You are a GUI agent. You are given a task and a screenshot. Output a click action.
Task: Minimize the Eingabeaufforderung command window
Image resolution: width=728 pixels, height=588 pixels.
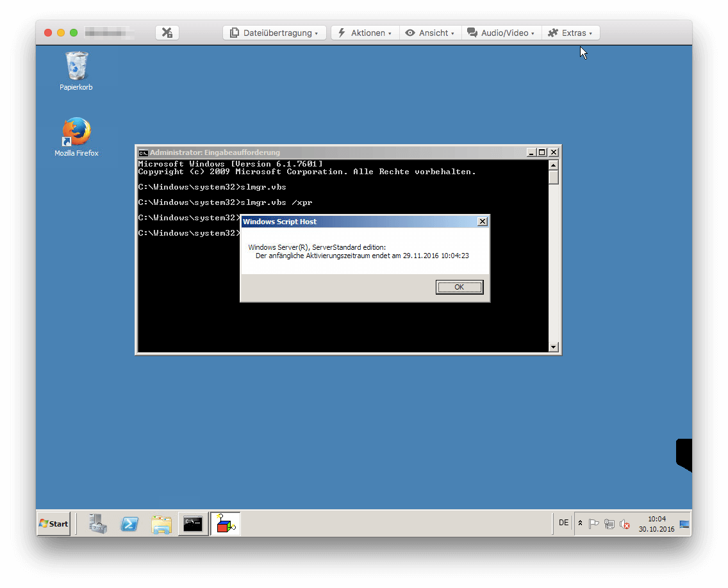click(x=532, y=152)
